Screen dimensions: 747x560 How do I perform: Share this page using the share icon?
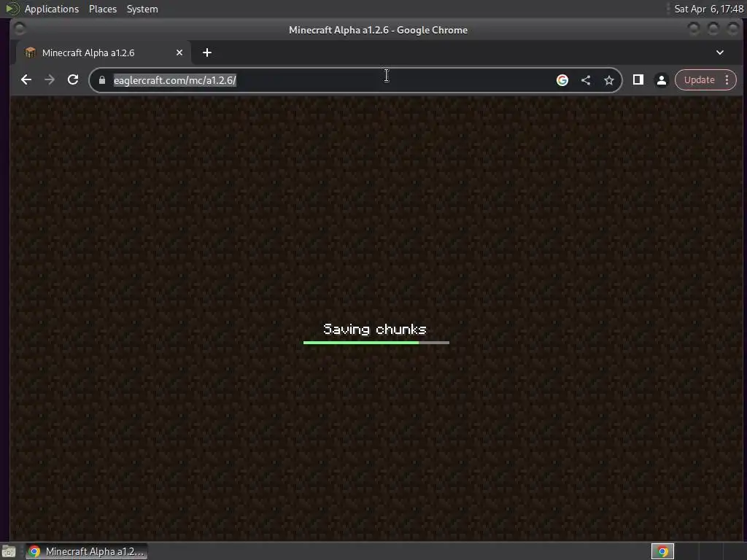tap(586, 80)
